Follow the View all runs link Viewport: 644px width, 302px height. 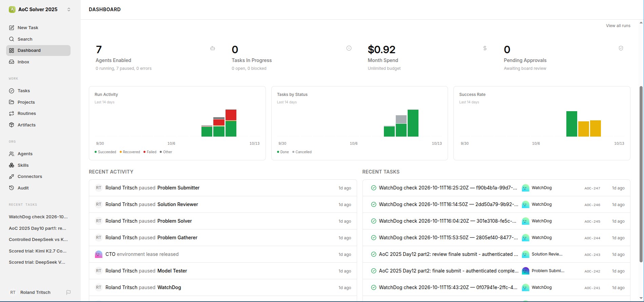point(618,26)
